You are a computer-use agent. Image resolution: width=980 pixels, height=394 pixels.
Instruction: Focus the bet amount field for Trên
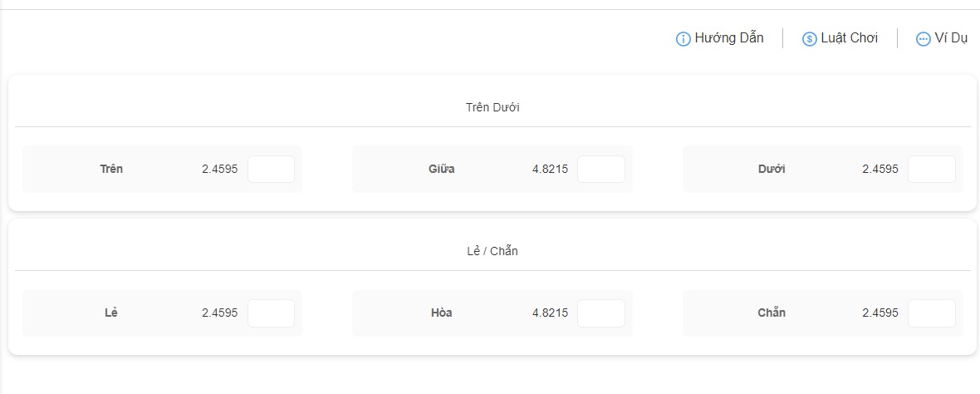(272, 169)
